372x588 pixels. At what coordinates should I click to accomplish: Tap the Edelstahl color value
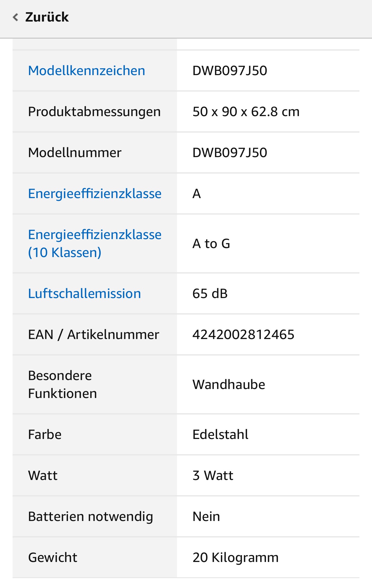[220, 434]
